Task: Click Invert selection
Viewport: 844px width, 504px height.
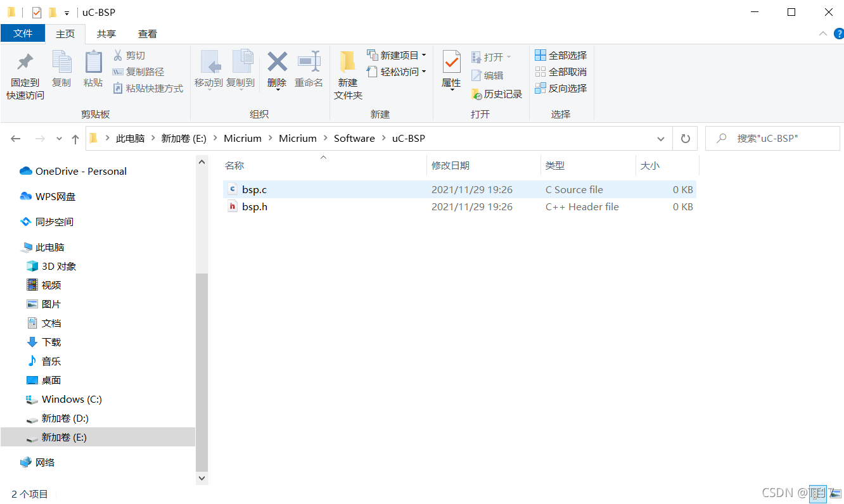Action: click(561, 89)
